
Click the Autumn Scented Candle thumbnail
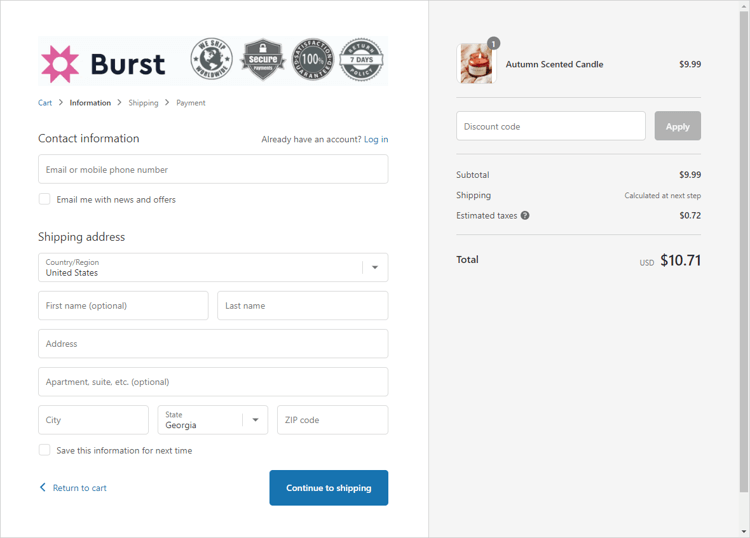pyautogui.click(x=476, y=64)
